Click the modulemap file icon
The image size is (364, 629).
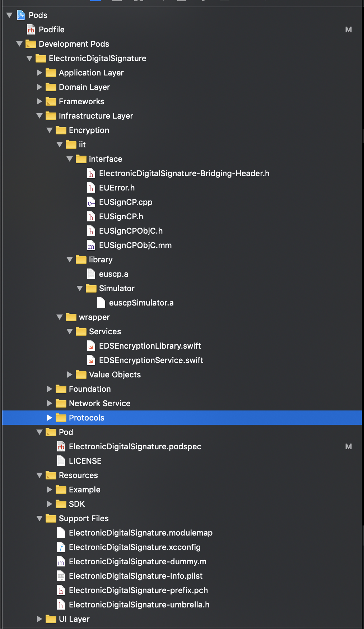[x=61, y=533]
